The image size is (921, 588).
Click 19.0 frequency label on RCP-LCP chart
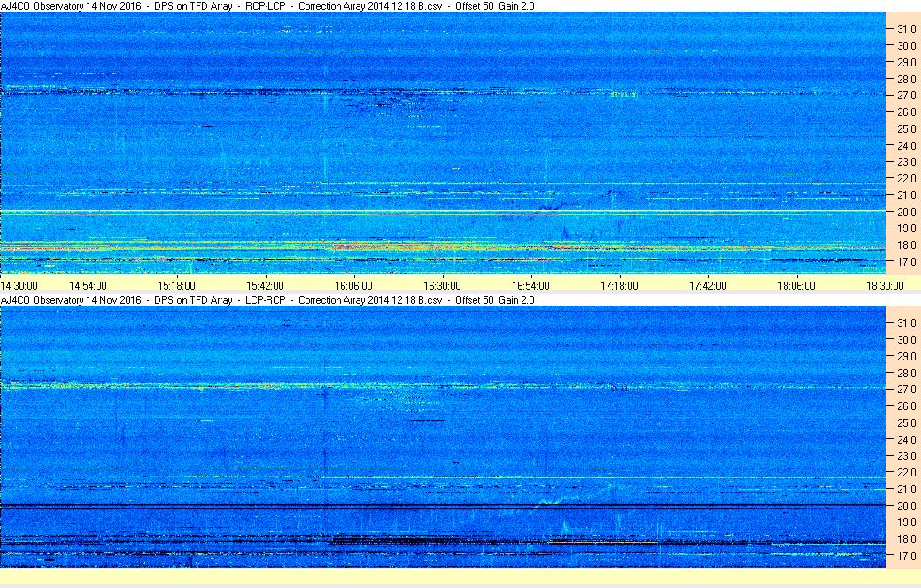pos(906,228)
